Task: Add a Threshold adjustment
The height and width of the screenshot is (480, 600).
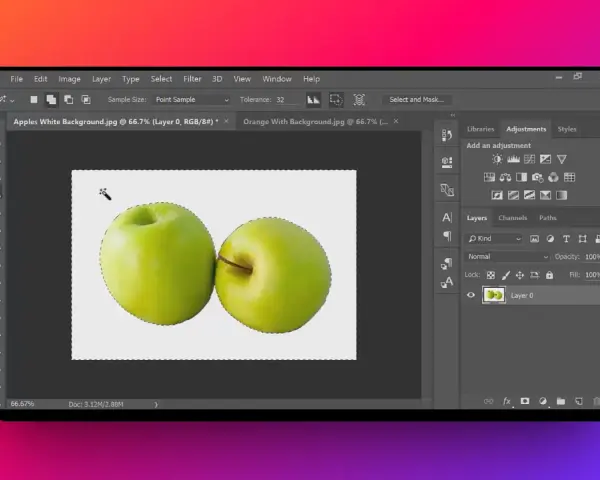Action: click(529, 195)
